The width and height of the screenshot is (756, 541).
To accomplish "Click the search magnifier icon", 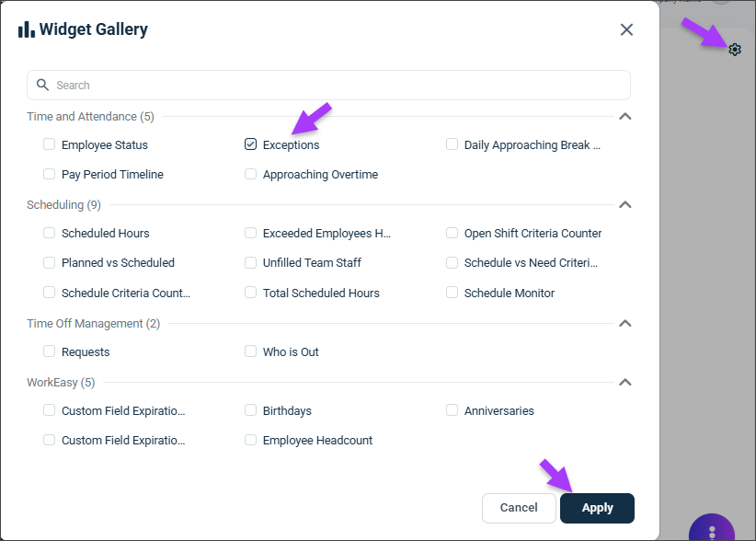I will (x=43, y=85).
